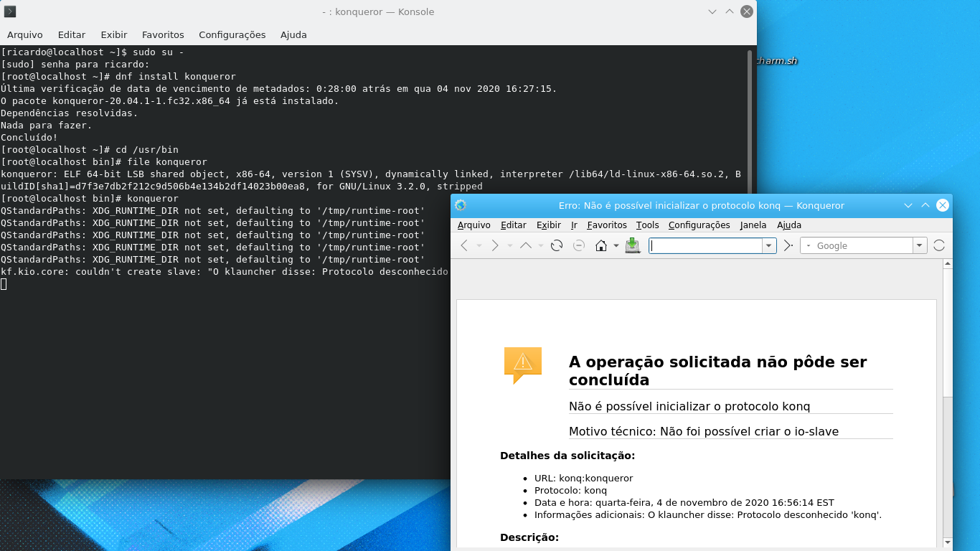Click the Konqueror window title icon
The width and height of the screenshot is (980, 551).
(x=461, y=205)
